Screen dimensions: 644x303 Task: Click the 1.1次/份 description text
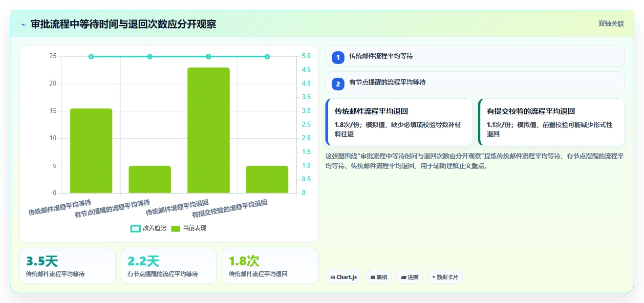550,129
